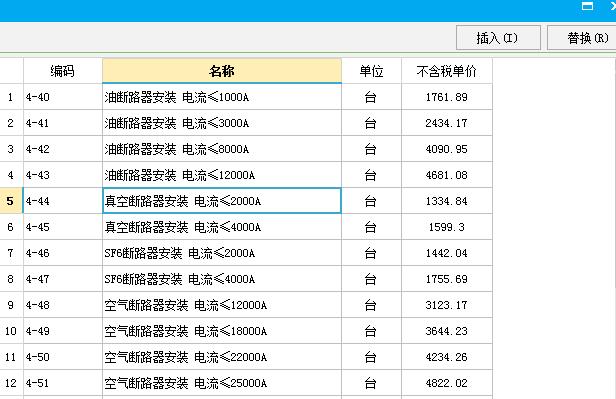Select 空气断路器安装 电流≤12000A name cell
The image size is (616, 399).
pyautogui.click(x=222, y=305)
